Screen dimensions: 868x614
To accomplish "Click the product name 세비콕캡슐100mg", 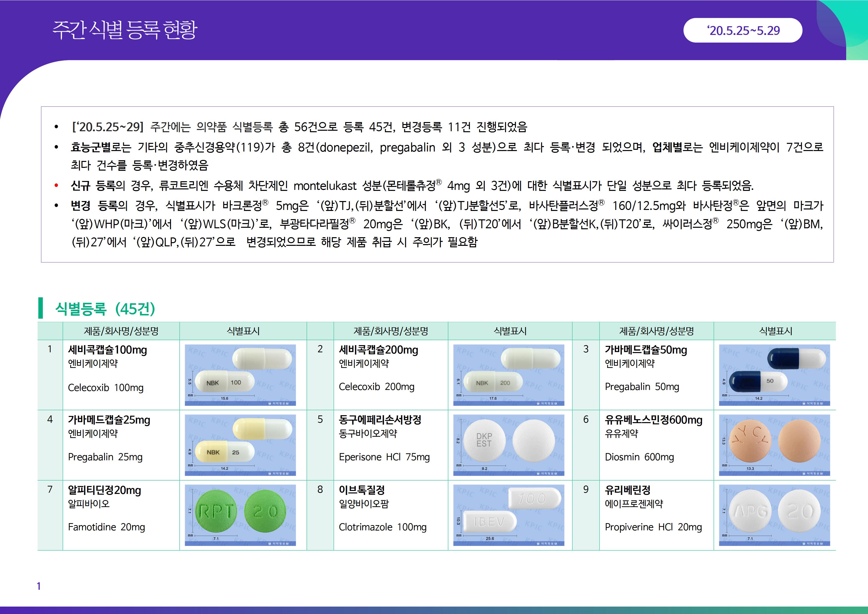I will [x=107, y=350].
